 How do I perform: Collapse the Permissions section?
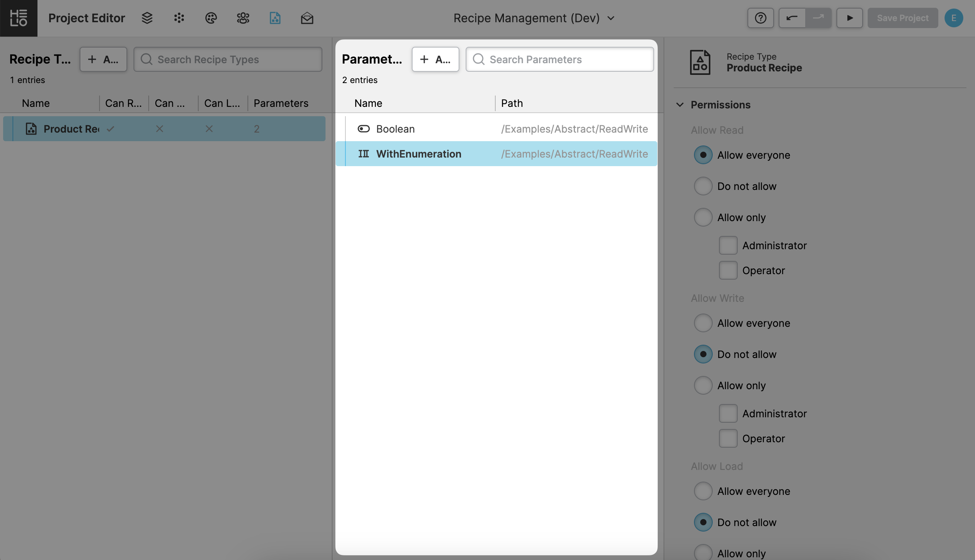pyautogui.click(x=680, y=105)
